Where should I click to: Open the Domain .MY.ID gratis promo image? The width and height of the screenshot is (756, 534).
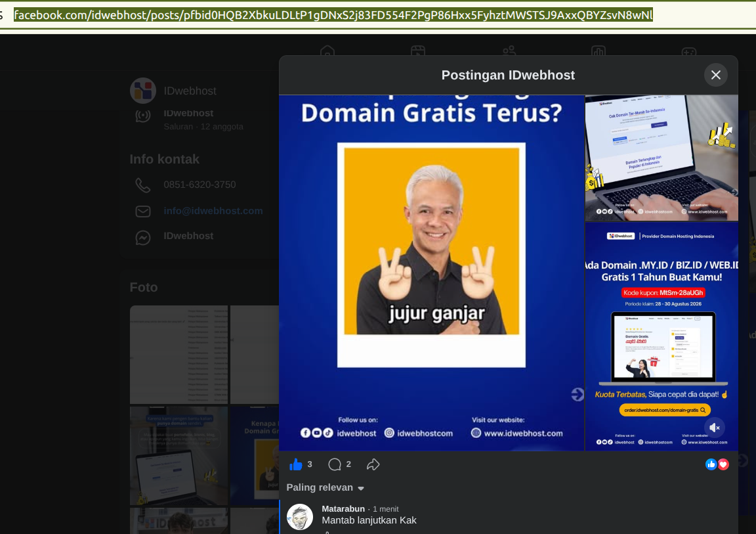661,336
